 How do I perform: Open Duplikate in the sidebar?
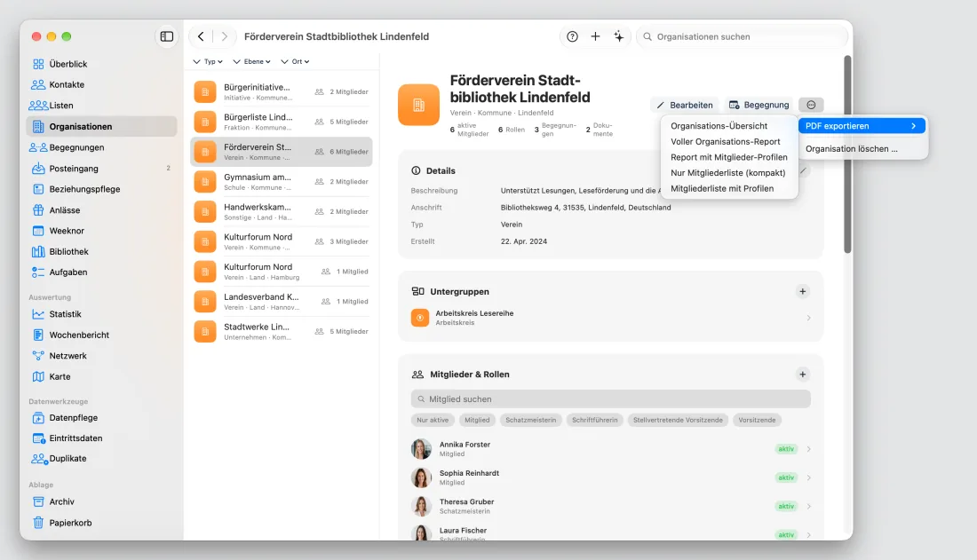(101, 459)
